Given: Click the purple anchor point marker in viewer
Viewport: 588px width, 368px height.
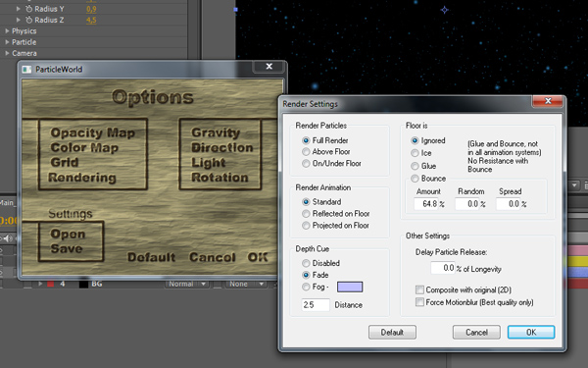Looking at the screenshot, I should click(x=444, y=10).
